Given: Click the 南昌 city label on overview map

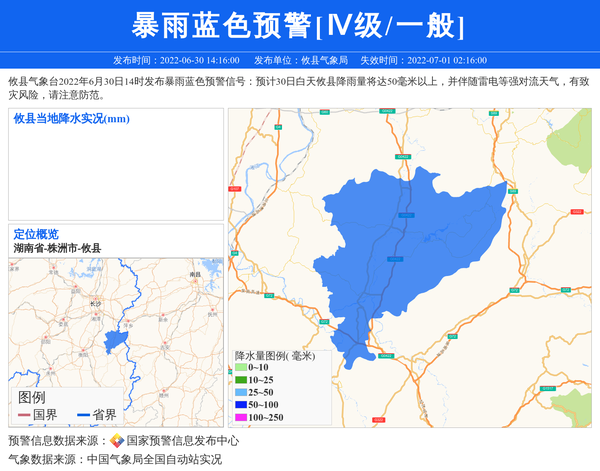Looking at the screenshot, I should point(195,273).
